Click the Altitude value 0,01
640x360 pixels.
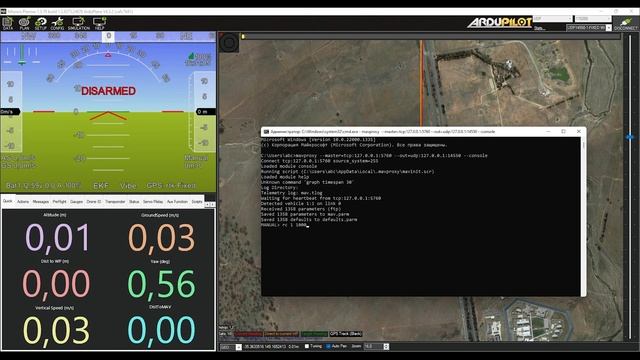58,238
